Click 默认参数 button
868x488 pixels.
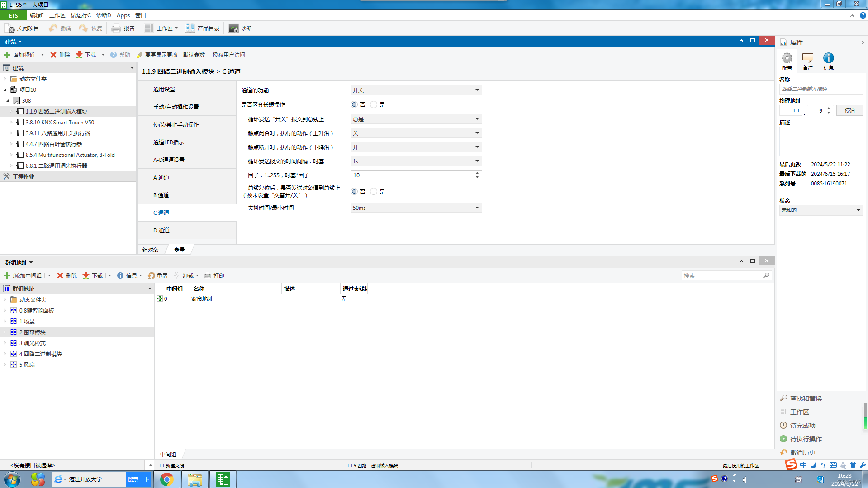[194, 55]
